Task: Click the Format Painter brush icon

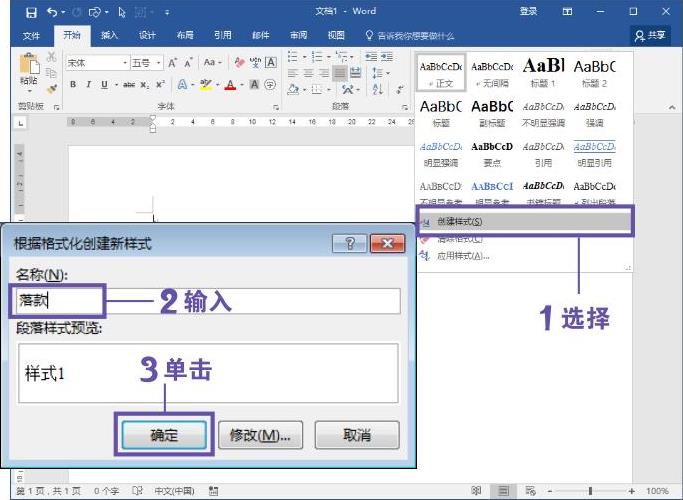Action: coord(51,89)
